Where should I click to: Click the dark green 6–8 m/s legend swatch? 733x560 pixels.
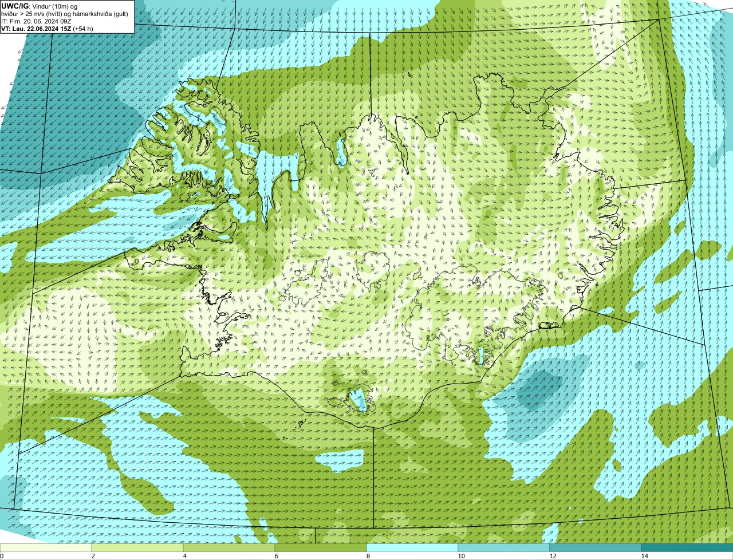(x=321, y=547)
